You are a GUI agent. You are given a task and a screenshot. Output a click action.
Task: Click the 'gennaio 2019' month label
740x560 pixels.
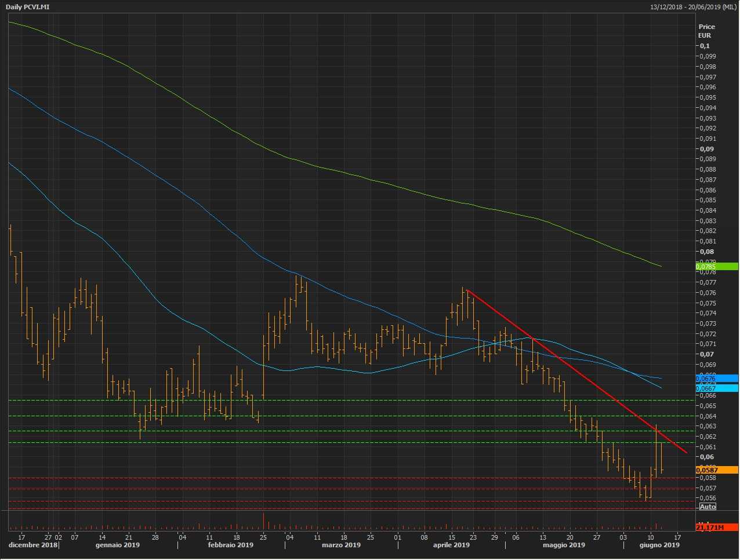pos(118,545)
